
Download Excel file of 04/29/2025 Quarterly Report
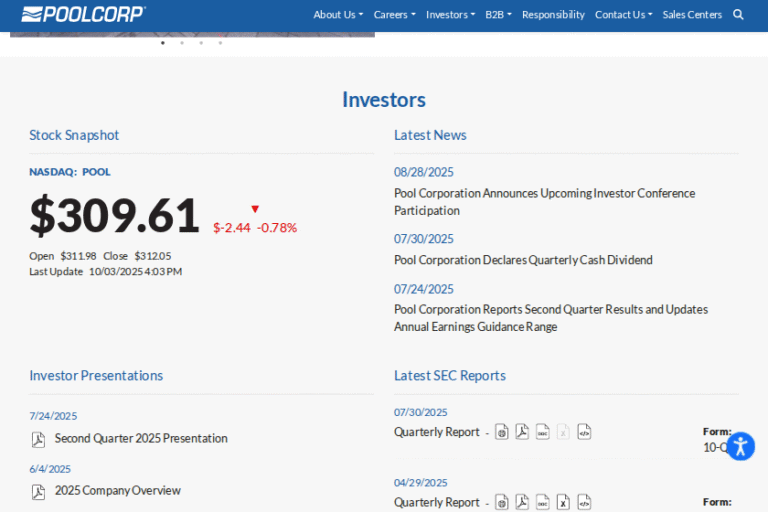click(563, 502)
